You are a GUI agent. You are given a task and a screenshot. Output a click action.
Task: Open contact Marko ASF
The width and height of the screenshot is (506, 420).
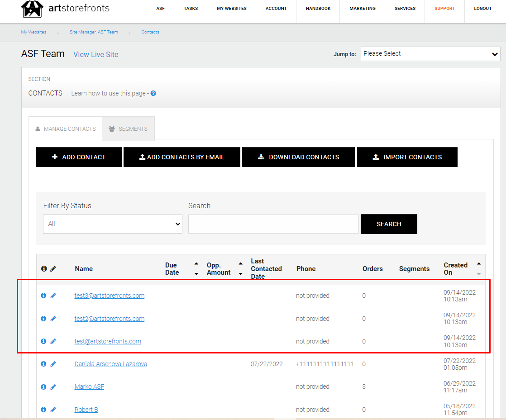[90, 387]
